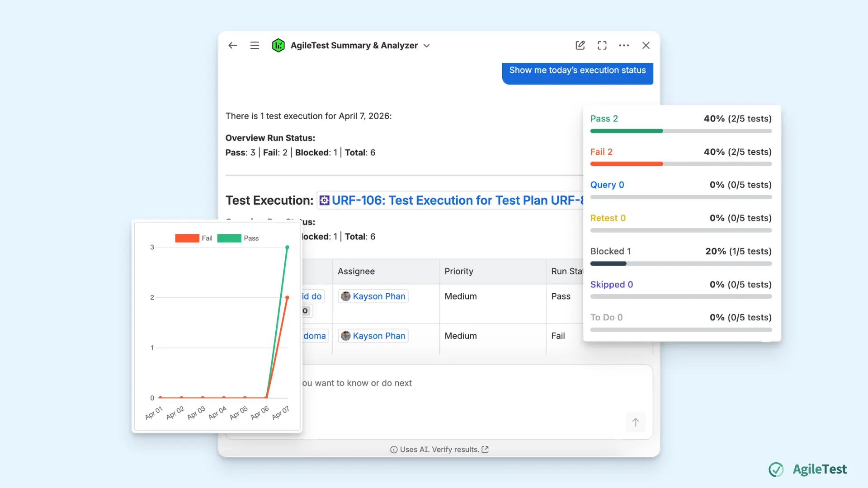
Task: Expand the AgileTest Summary & Analyzer dropdown chevron
Action: click(427, 46)
